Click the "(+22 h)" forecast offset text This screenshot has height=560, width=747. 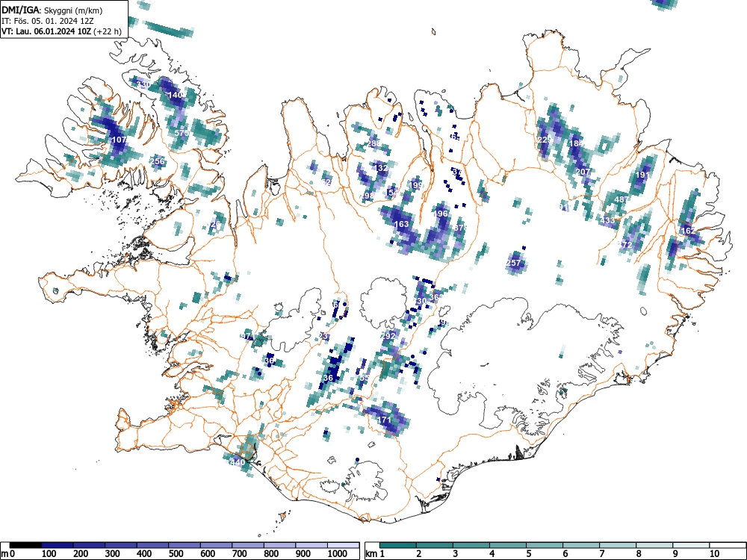[108, 31]
